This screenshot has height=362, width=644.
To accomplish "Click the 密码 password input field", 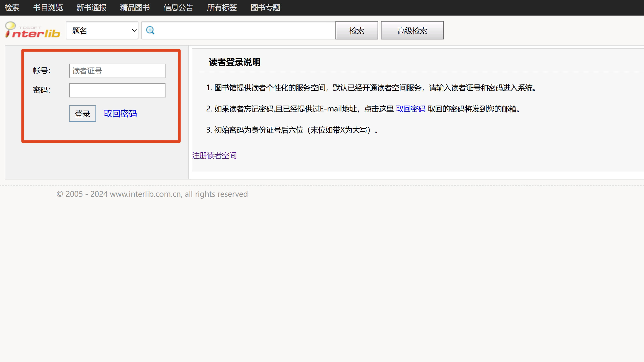I will 117,90.
